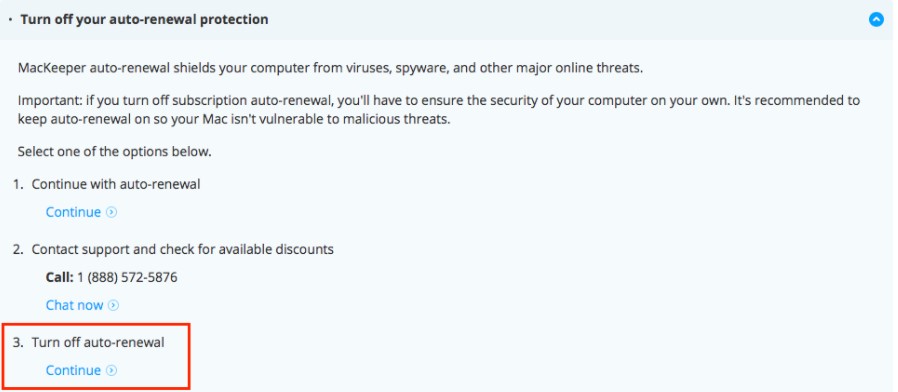The width and height of the screenshot is (898, 392).
Task: Click the "MacKeeper auto-renewal shields your computer" paragraph
Action: (x=330, y=69)
